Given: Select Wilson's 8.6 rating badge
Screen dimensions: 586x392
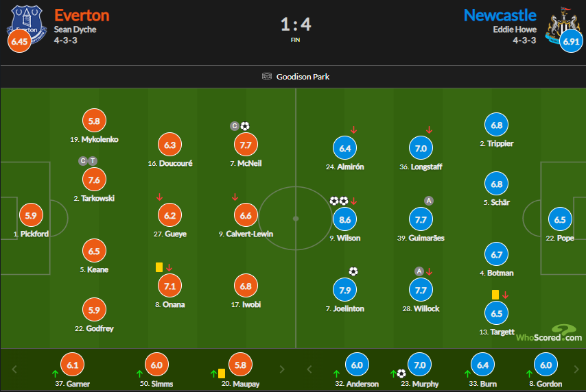Looking at the screenshot, I should click(344, 220).
